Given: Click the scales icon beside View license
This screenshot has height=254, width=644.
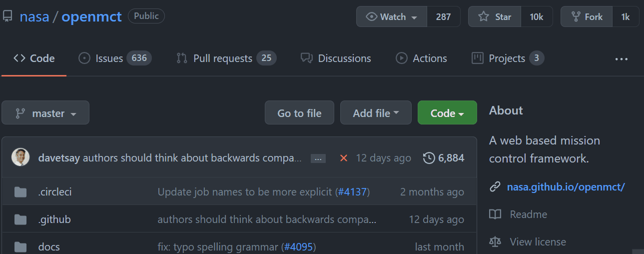Looking at the screenshot, I should 495,242.
